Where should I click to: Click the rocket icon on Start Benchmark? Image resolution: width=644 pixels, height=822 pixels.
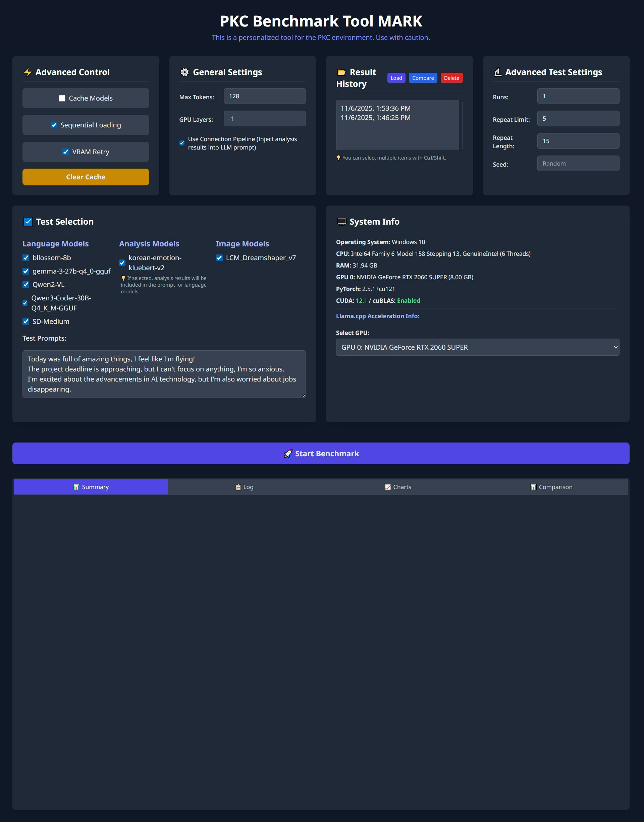pos(288,453)
